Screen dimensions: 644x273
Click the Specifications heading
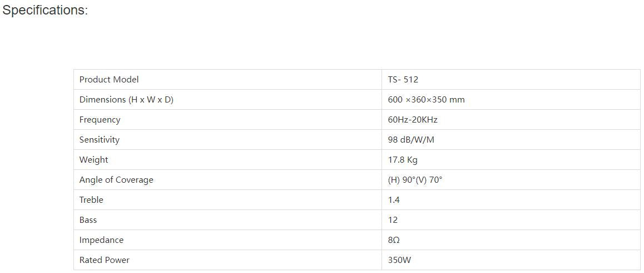pos(46,11)
